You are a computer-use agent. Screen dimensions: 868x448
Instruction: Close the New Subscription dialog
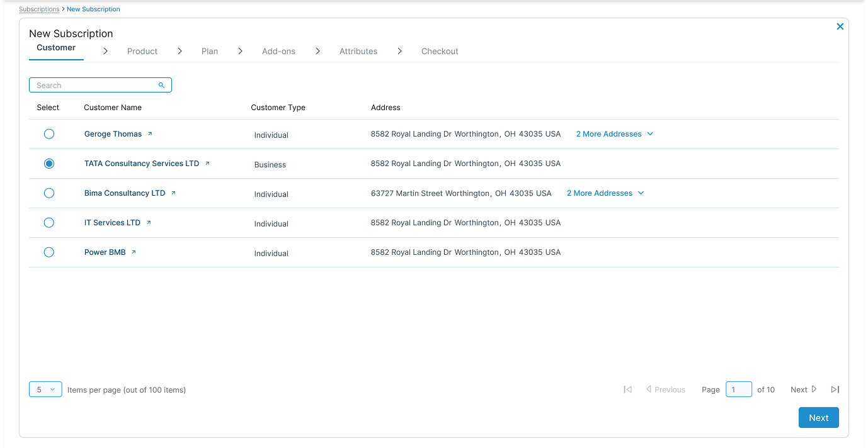pyautogui.click(x=840, y=26)
